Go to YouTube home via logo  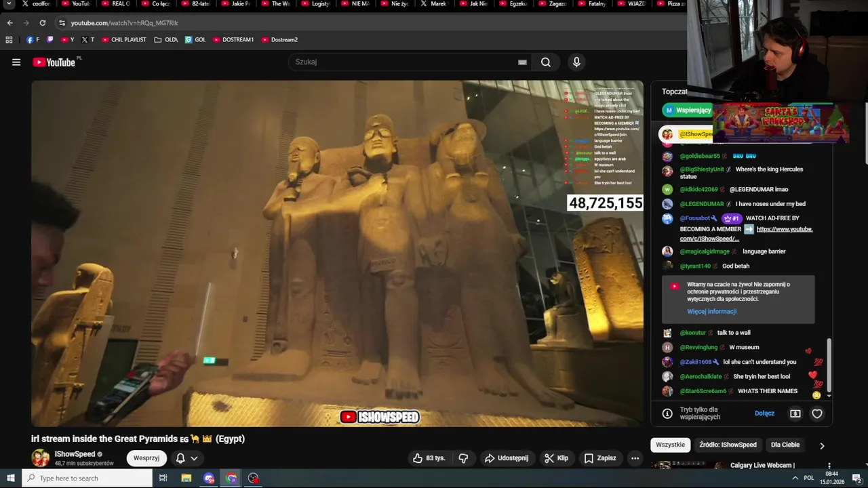[x=54, y=62]
